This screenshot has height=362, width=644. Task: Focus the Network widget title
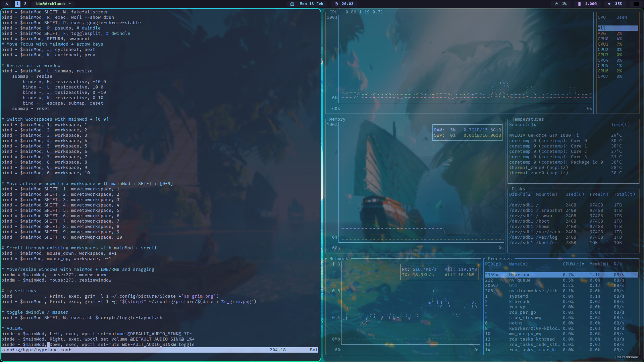(x=338, y=259)
